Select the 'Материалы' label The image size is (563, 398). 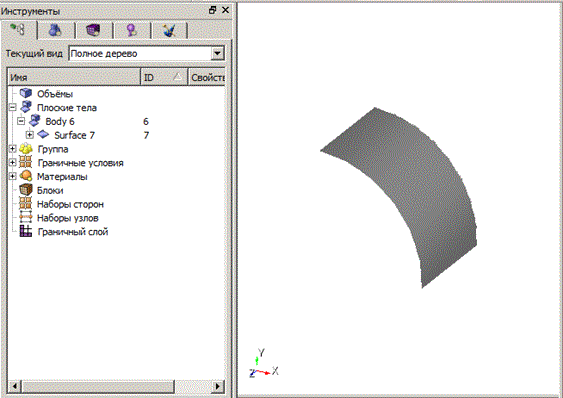point(62,177)
